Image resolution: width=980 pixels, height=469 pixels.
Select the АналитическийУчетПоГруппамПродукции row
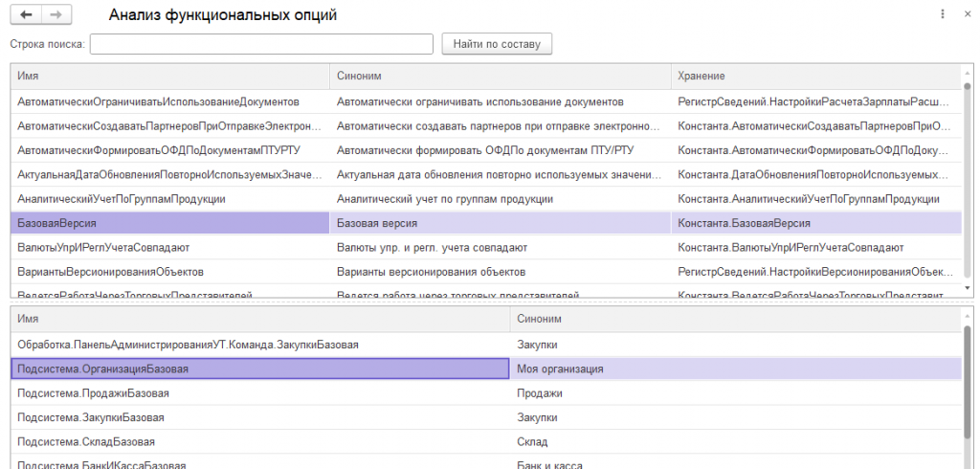tap(169, 199)
